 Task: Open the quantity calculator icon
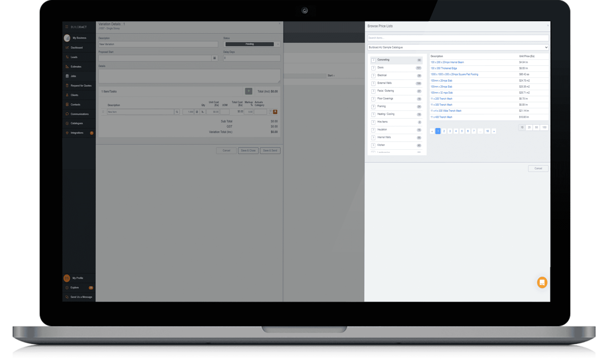(197, 112)
